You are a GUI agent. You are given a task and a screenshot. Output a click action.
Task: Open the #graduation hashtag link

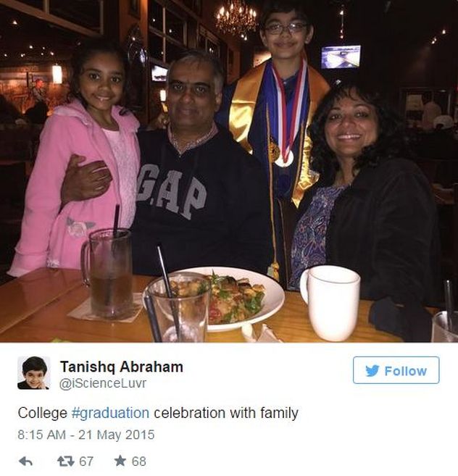(x=111, y=413)
